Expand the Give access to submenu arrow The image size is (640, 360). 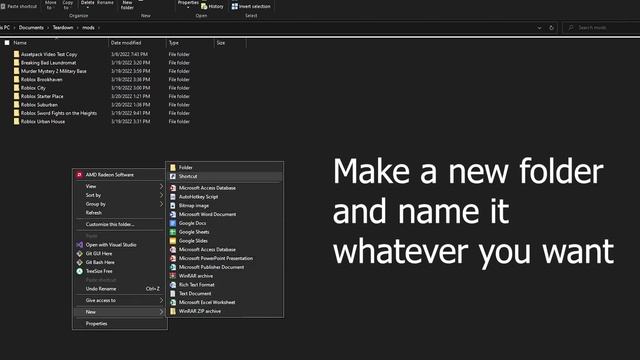[161, 300]
